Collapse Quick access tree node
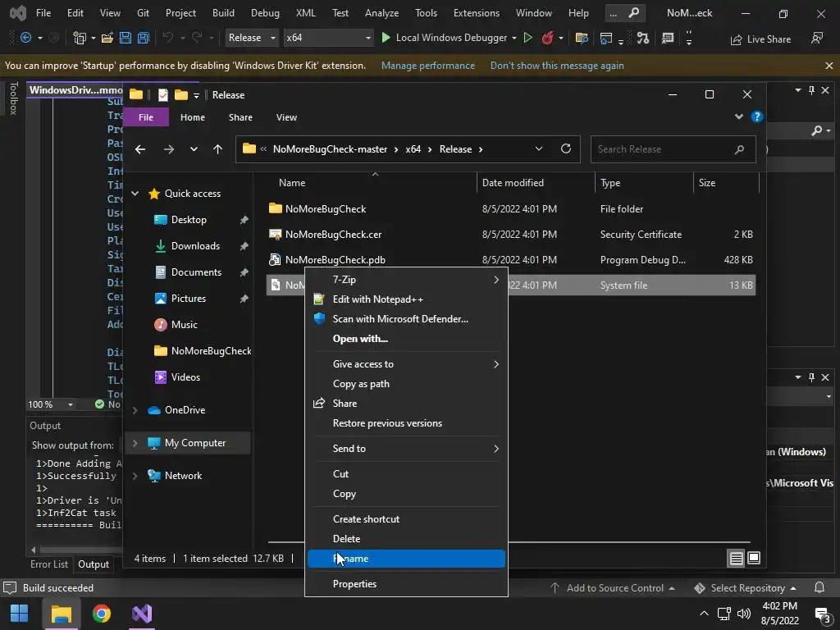840x630 pixels. (x=135, y=194)
